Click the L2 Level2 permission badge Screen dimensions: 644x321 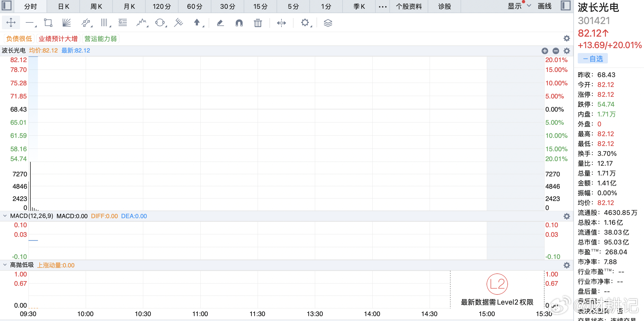pyautogui.click(x=497, y=284)
